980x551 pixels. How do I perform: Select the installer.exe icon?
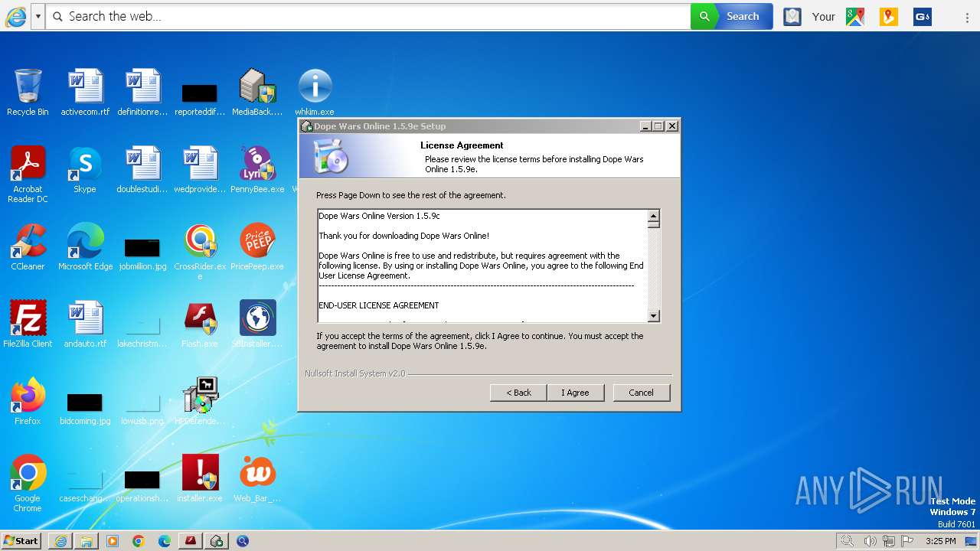pyautogui.click(x=200, y=479)
